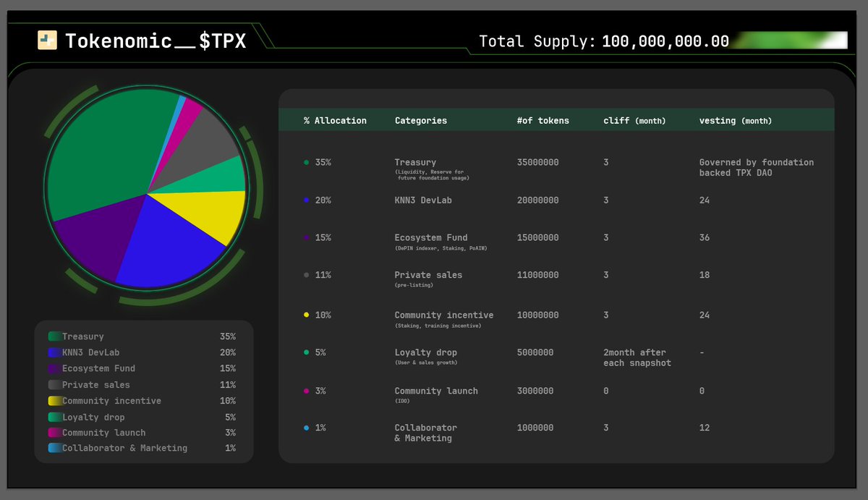Click the token count 3000000

click(x=535, y=391)
